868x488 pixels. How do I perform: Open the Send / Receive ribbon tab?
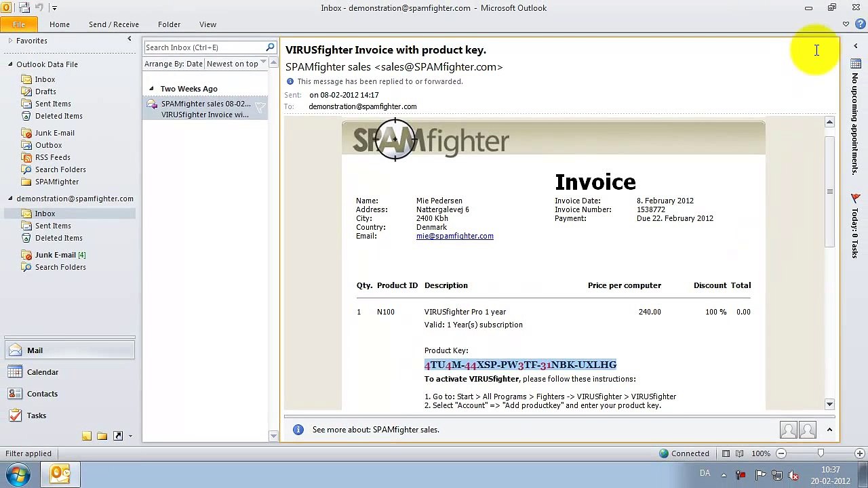tap(114, 24)
